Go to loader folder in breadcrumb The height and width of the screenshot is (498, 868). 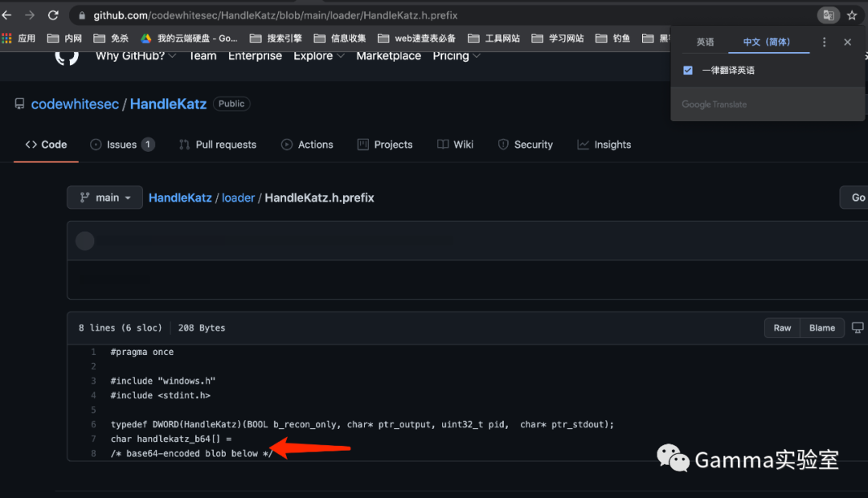pos(238,198)
